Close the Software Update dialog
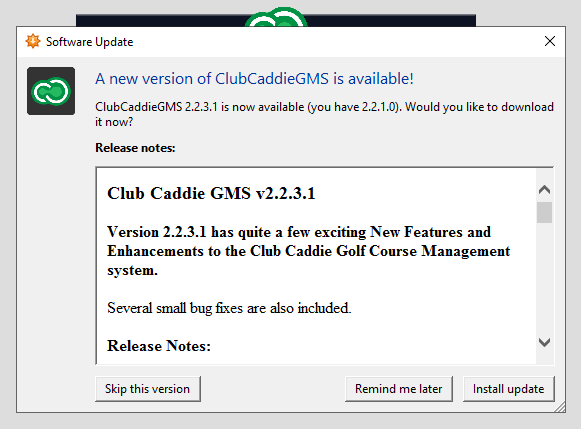Viewport: 581px width, 429px height. click(x=550, y=41)
